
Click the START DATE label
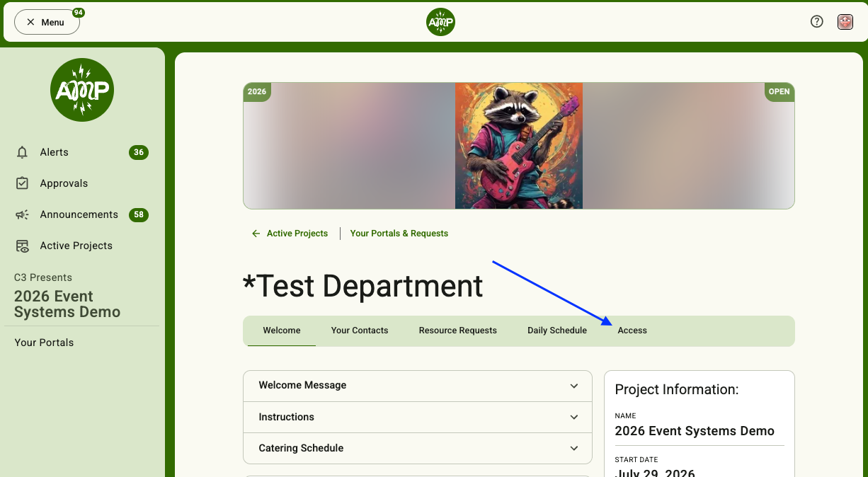[x=636, y=460]
